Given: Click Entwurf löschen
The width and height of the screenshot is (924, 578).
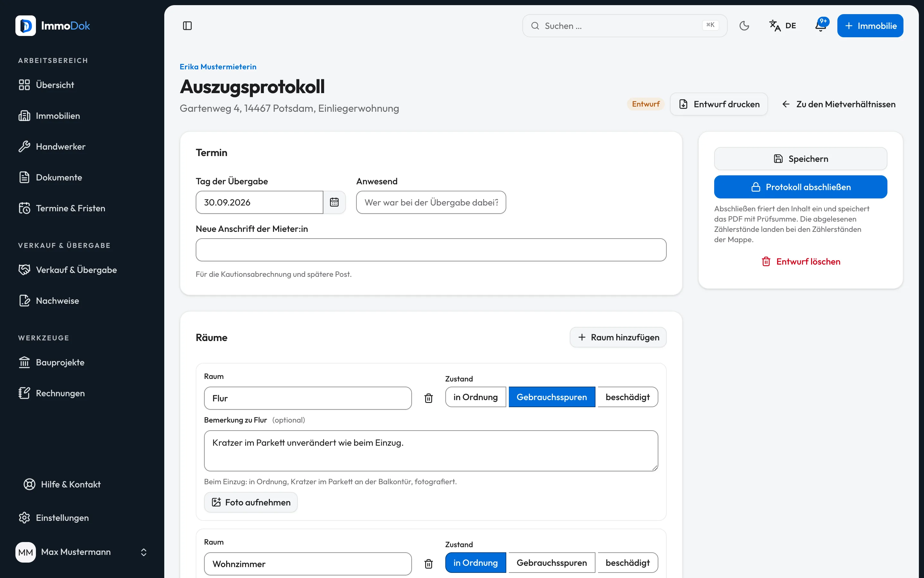Looking at the screenshot, I should [x=801, y=261].
